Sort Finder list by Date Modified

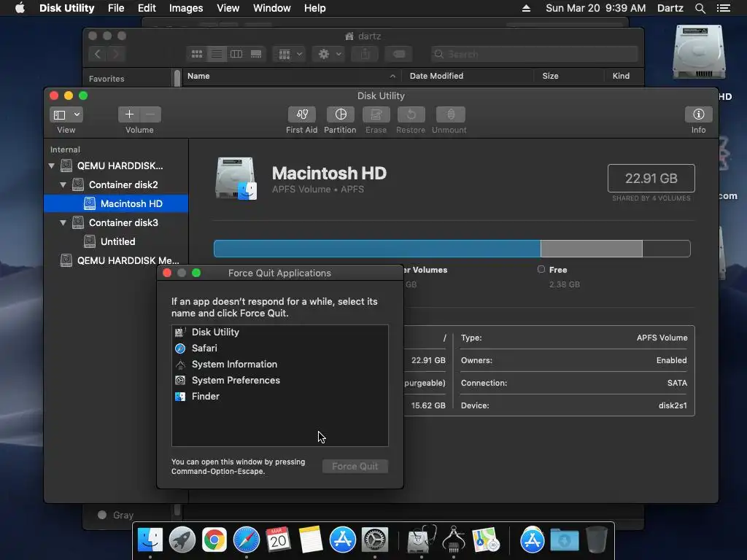[x=468, y=76]
